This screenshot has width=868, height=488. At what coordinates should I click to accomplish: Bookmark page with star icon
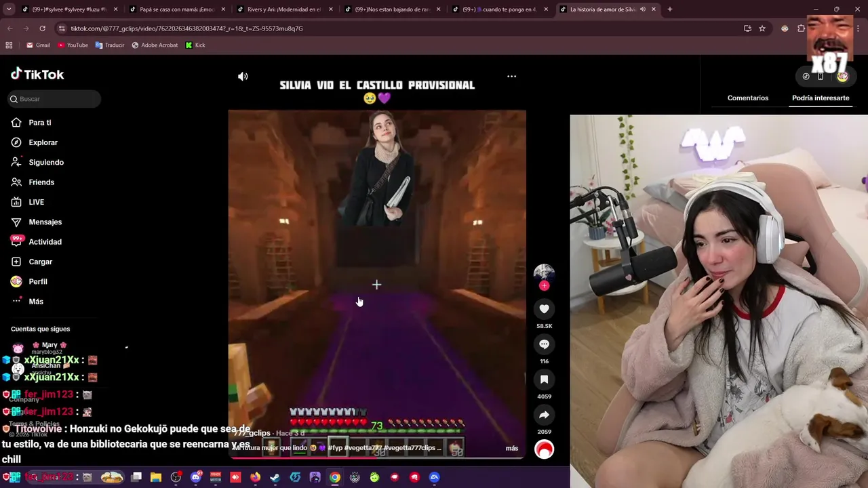tap(762, 28)
